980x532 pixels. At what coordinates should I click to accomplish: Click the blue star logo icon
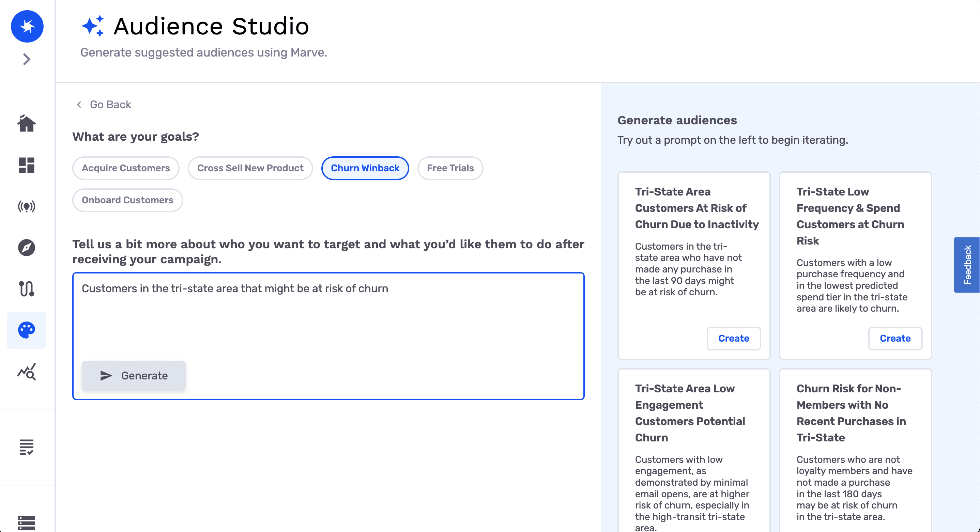[27, 26]
